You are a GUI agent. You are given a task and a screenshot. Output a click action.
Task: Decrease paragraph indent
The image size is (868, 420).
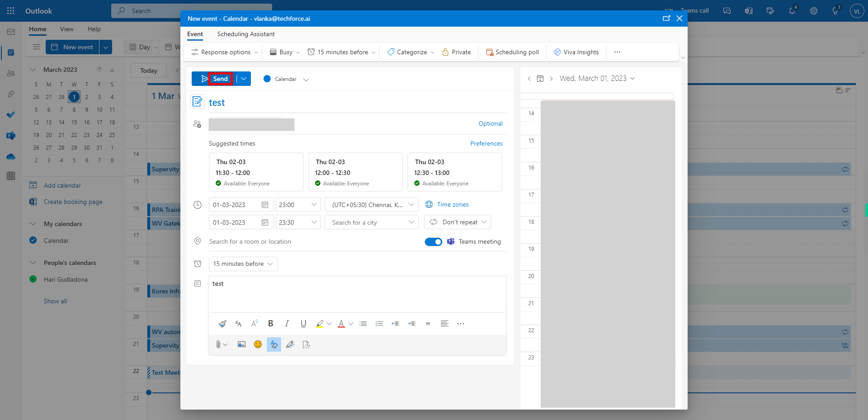396,324
